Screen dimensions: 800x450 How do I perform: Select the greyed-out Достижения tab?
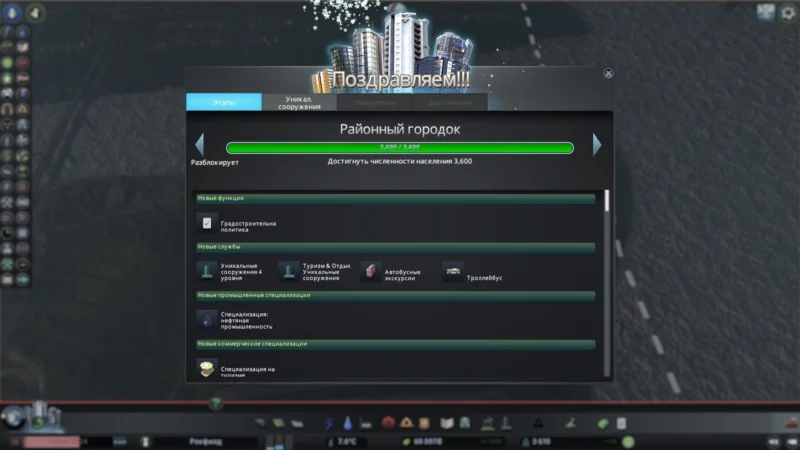(449, 102)
